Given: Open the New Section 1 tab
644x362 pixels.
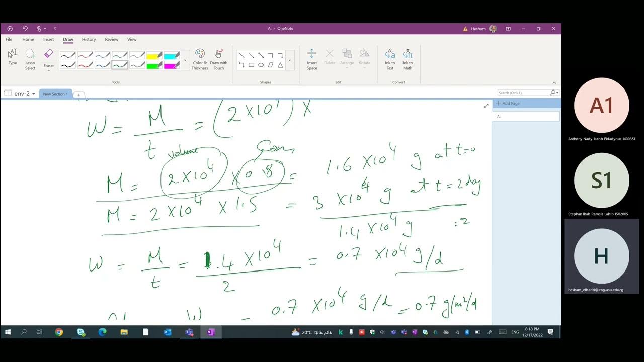Looking at the screenshot, I should tap(55, 94).
